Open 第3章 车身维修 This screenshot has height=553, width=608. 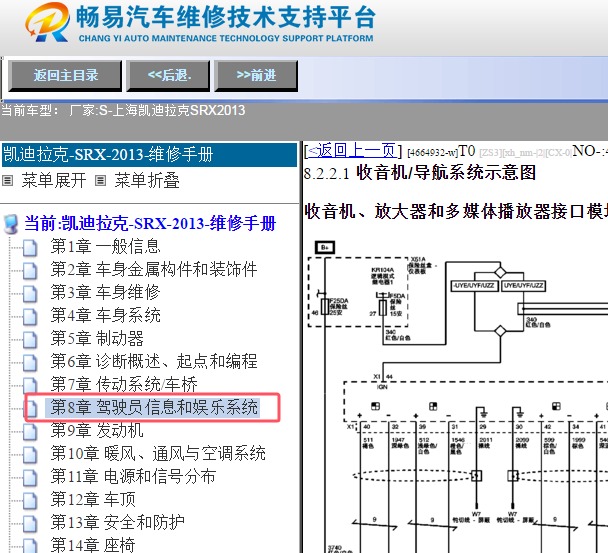[x=105, y=292]
